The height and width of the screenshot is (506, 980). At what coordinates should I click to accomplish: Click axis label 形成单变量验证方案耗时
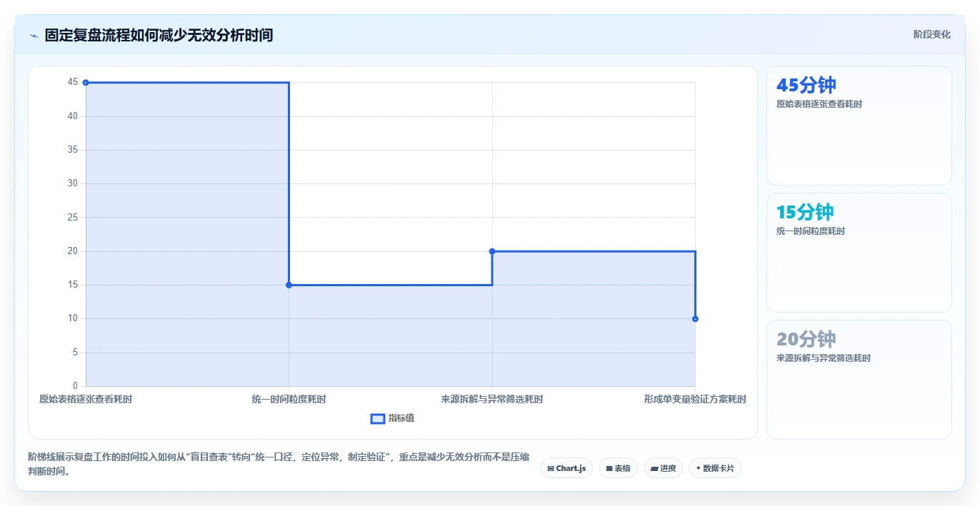click(695, 400)
